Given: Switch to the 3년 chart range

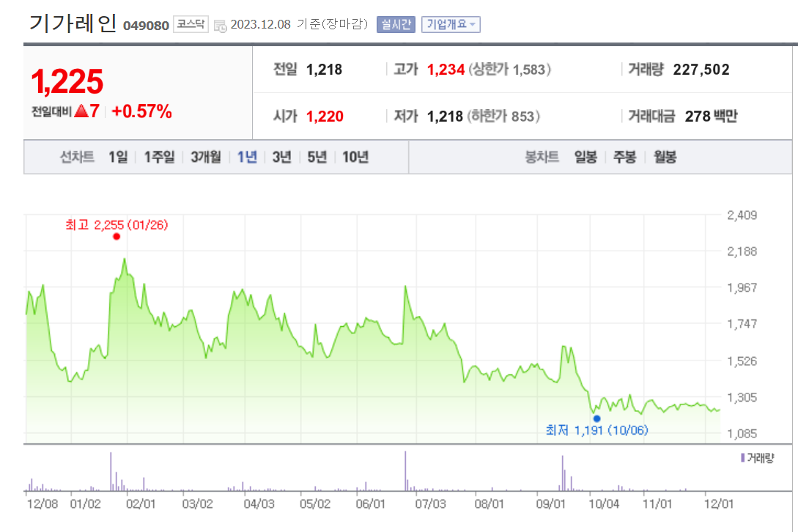Looking at the screenshot, I should point(282,157).
